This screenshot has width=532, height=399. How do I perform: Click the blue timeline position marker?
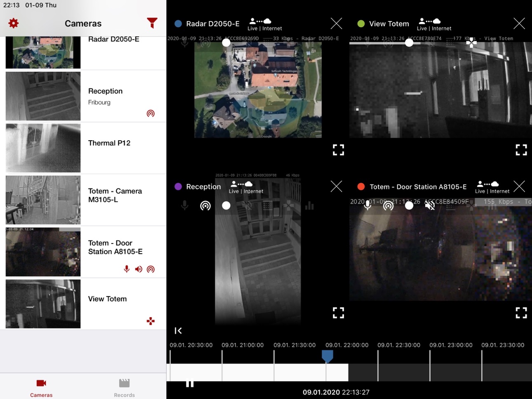pyautogui.click(x=327, y=357)
